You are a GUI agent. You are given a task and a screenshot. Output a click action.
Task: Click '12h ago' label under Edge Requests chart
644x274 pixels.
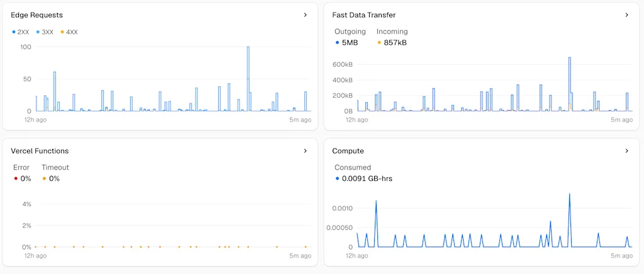tap(35, 120)
